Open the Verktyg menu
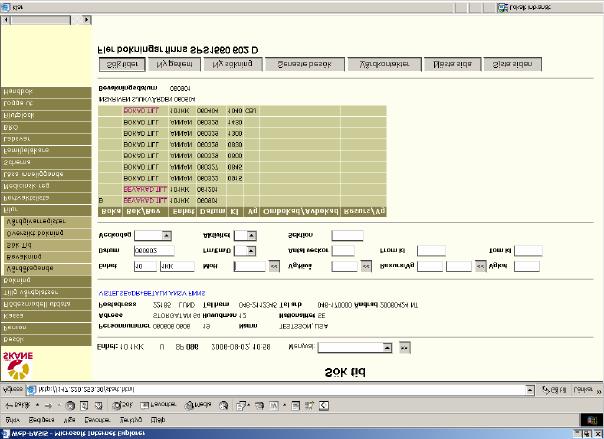The width and height of the screenshot is (604, 439). [131, 420]
